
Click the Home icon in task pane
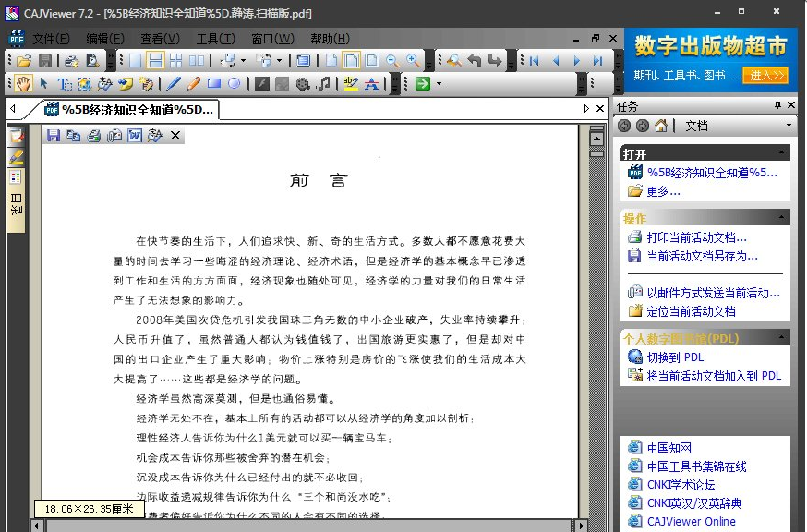[661, 126]
